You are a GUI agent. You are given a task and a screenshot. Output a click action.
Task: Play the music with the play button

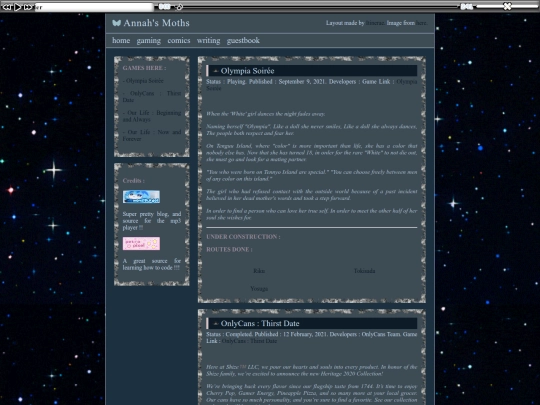click(17, 7)
